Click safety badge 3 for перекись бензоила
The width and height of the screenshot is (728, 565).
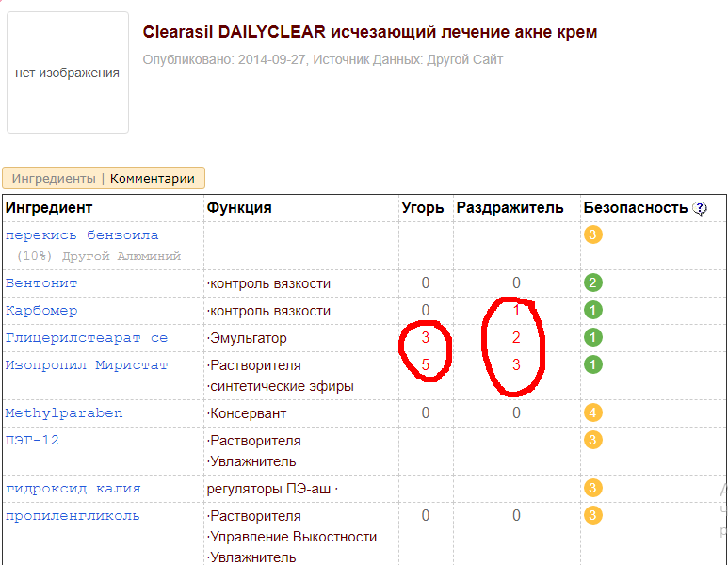point(593,234)
